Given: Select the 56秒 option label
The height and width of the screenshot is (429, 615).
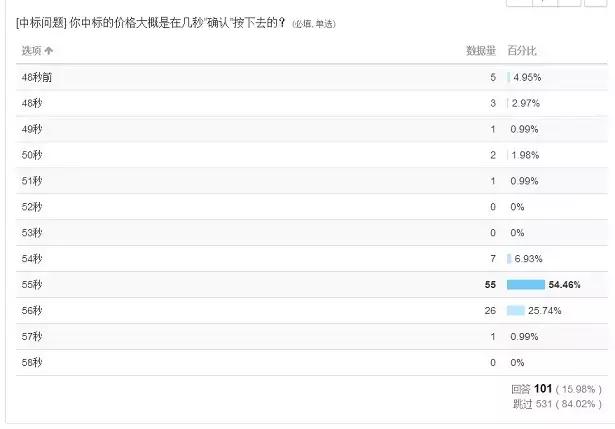Looking at the screenshot, I should (x=32, y=311).
